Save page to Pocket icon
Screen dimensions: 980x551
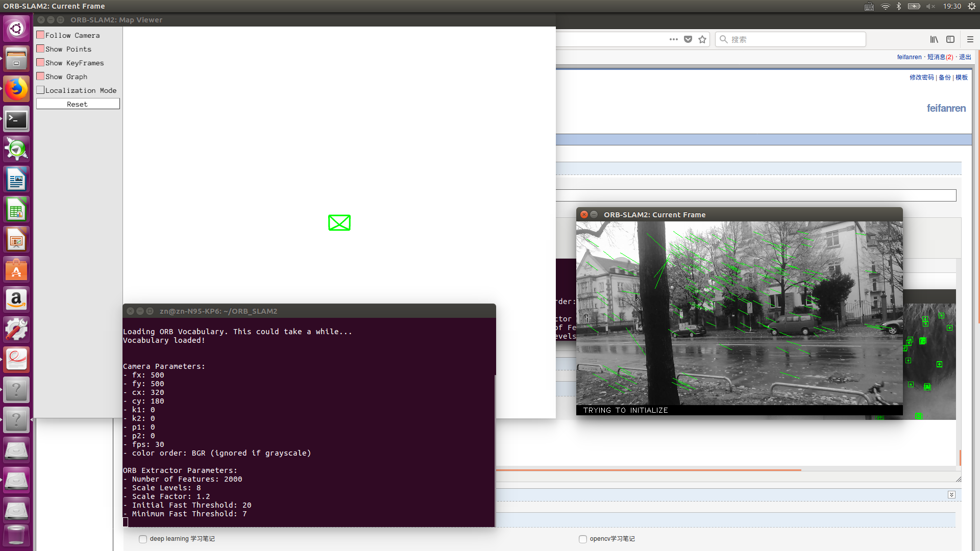(x=688, y=39)
